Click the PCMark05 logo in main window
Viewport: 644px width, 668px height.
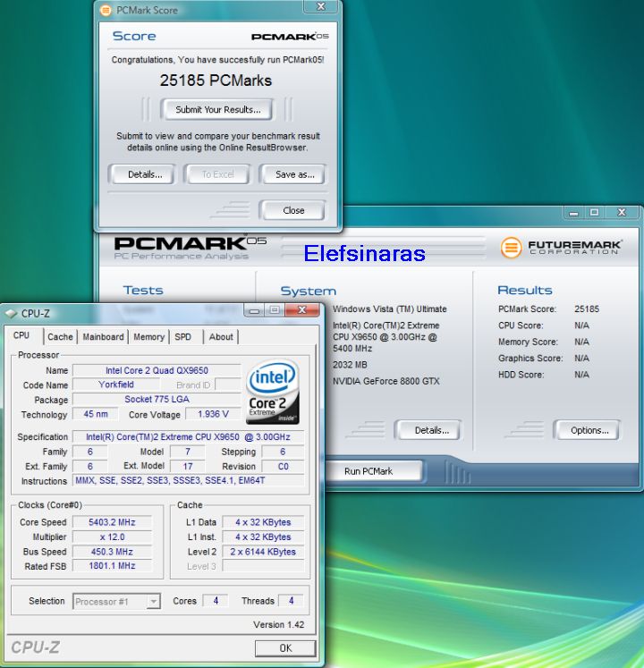(191, 249)
